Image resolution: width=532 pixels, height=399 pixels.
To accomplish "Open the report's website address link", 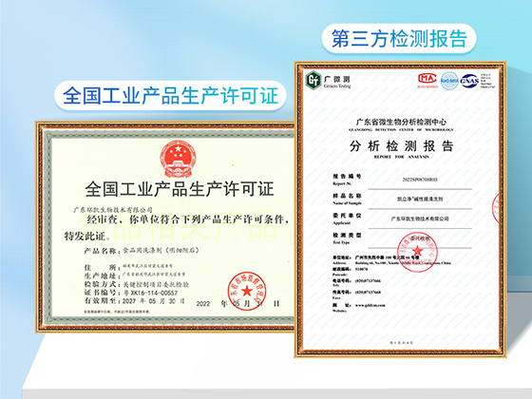I will 370,305.
